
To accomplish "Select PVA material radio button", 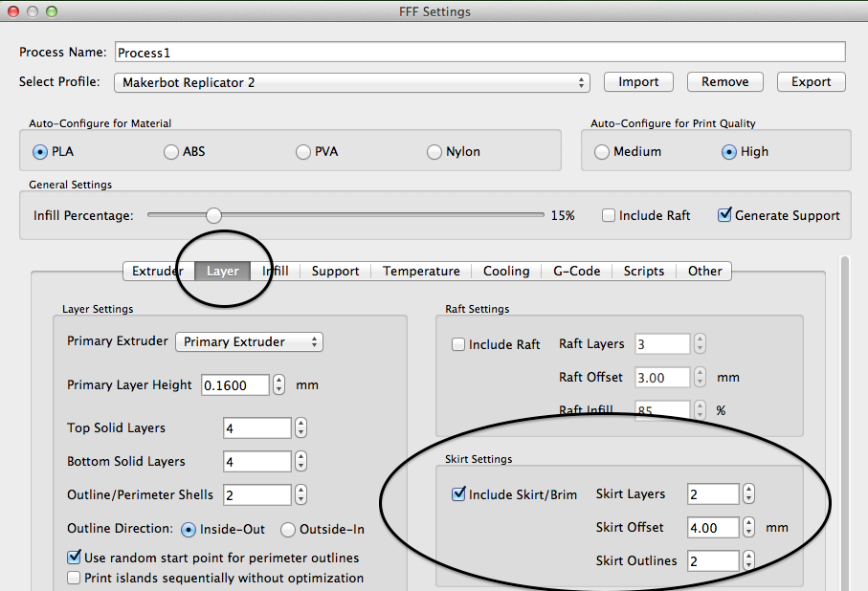I will [302, 152].
